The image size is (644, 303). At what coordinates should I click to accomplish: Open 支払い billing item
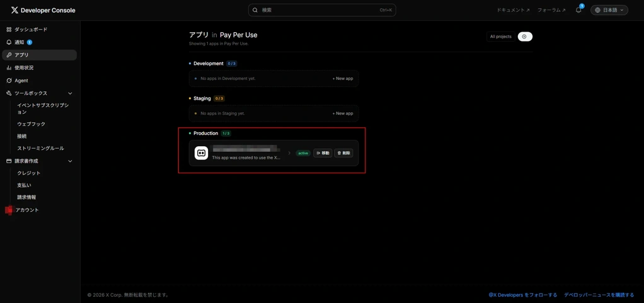[24, 185]
